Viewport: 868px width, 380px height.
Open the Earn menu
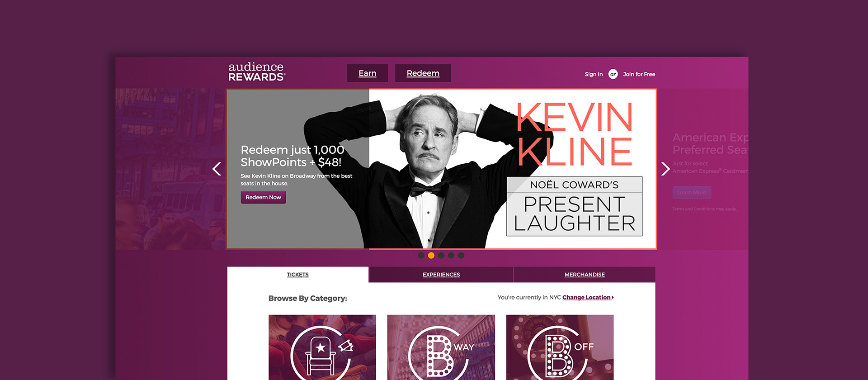[x=368, y=73]
